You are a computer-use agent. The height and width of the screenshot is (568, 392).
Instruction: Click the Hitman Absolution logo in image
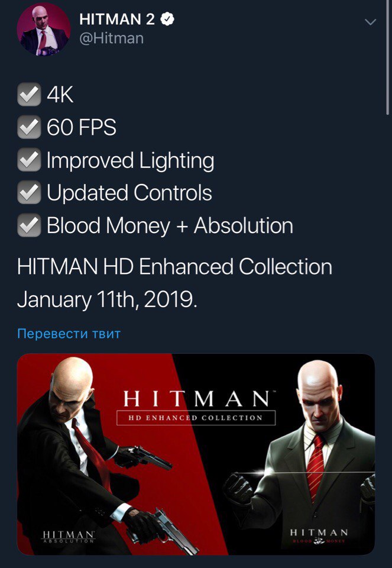69,537
